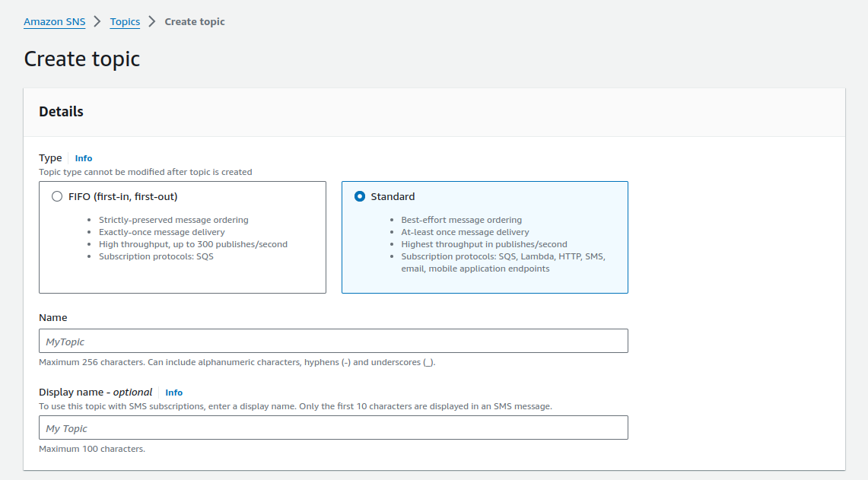
Task: Click the Details section header
Action: tap(62, 112)
